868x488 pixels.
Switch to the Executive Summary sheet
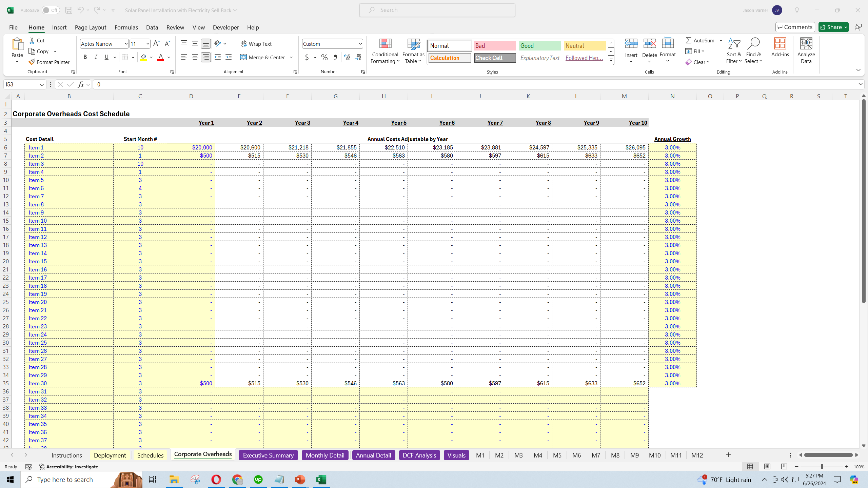point(268,455)
